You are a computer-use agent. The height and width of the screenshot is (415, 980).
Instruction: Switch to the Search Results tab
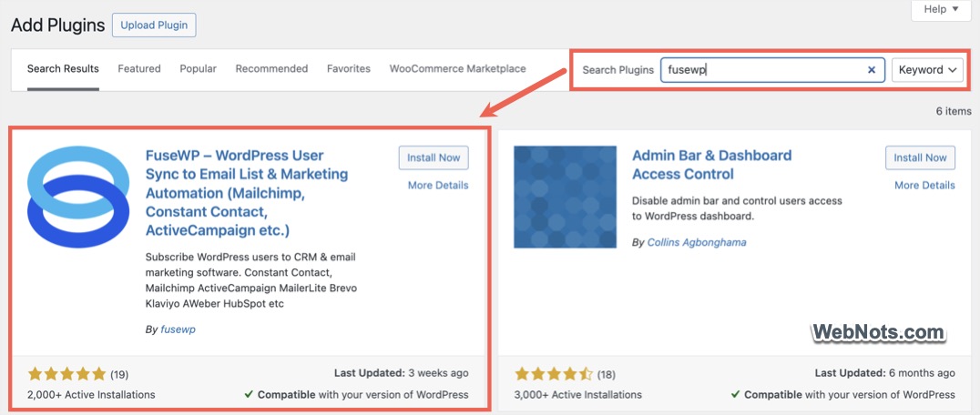click(x=63, y=68)
